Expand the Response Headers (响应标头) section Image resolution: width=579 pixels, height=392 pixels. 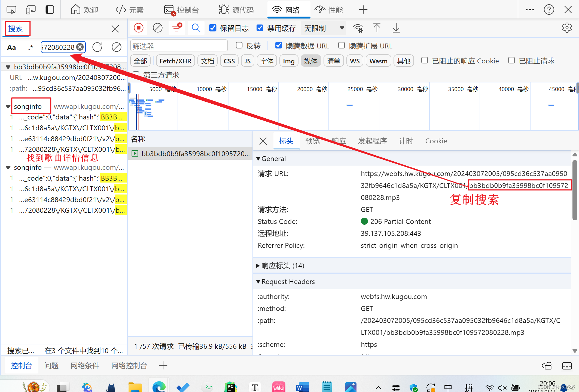pyautogui.click(x=258, y=266)
